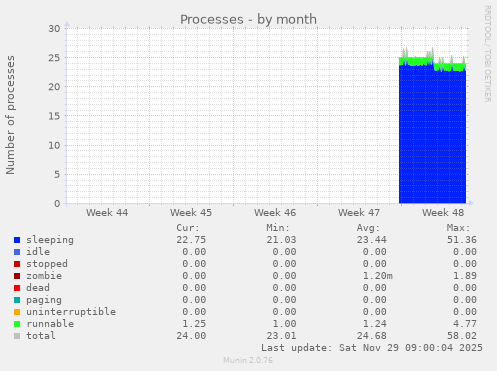Viewport: 497px width, 371px height.
Task: Click runnable maximum value 4.77
Action: [465, 324]
